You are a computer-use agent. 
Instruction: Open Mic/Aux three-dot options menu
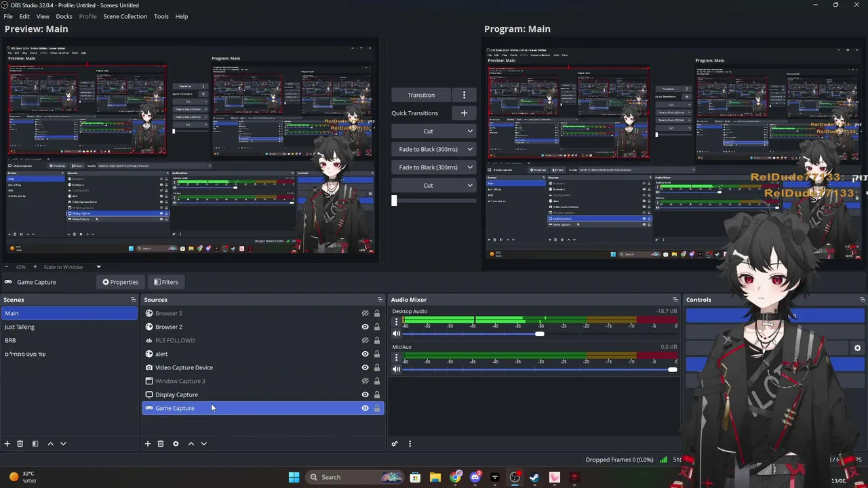click(397, 358)
